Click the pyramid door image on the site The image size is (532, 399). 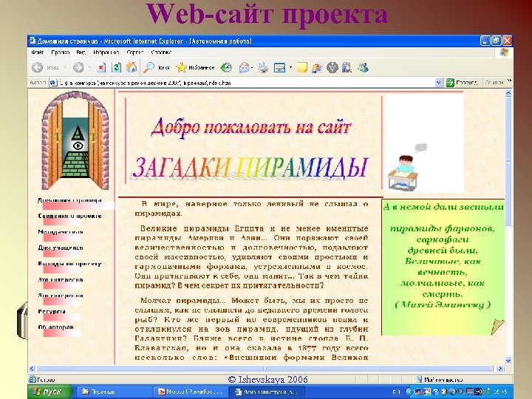[x=75, y=141]
